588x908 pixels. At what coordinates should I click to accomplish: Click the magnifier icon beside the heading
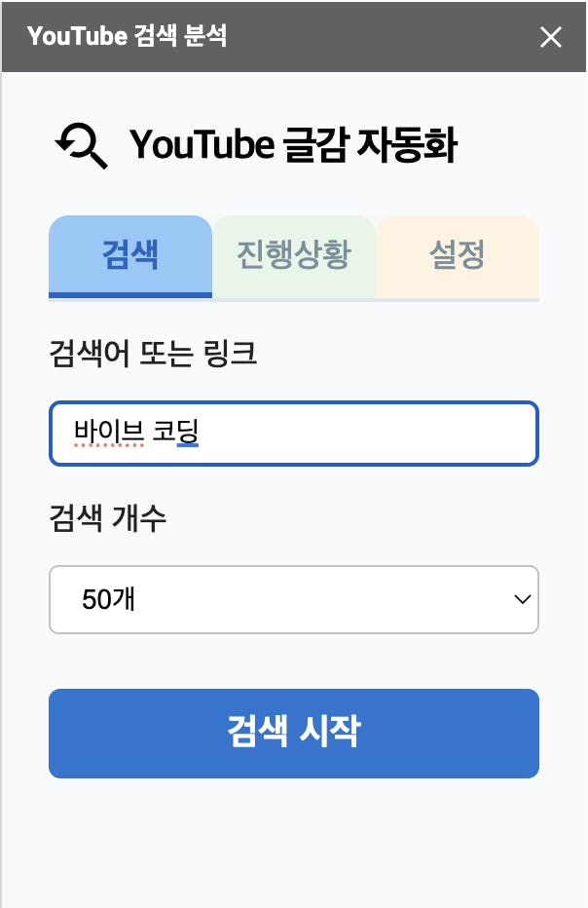coord(81,145)
